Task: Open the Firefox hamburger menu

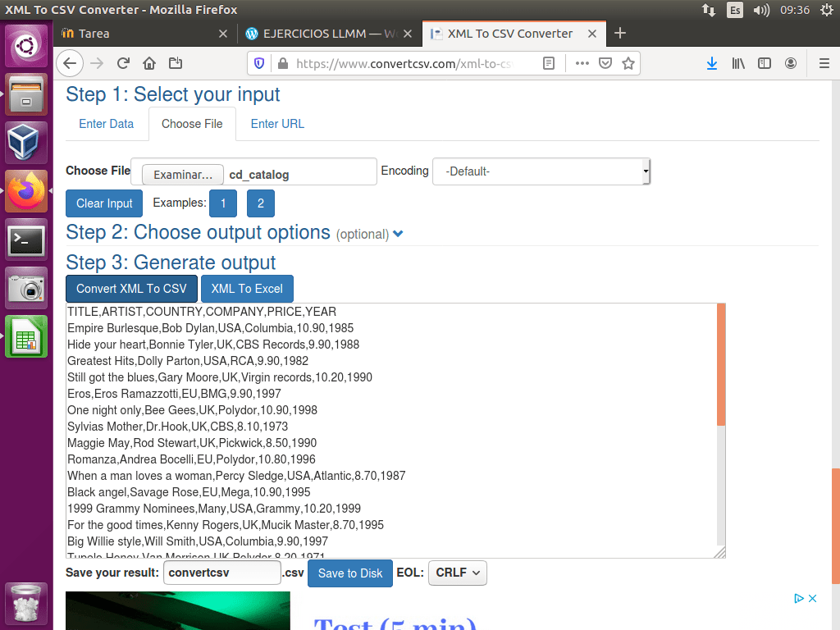Action: (x=824, y=63)
